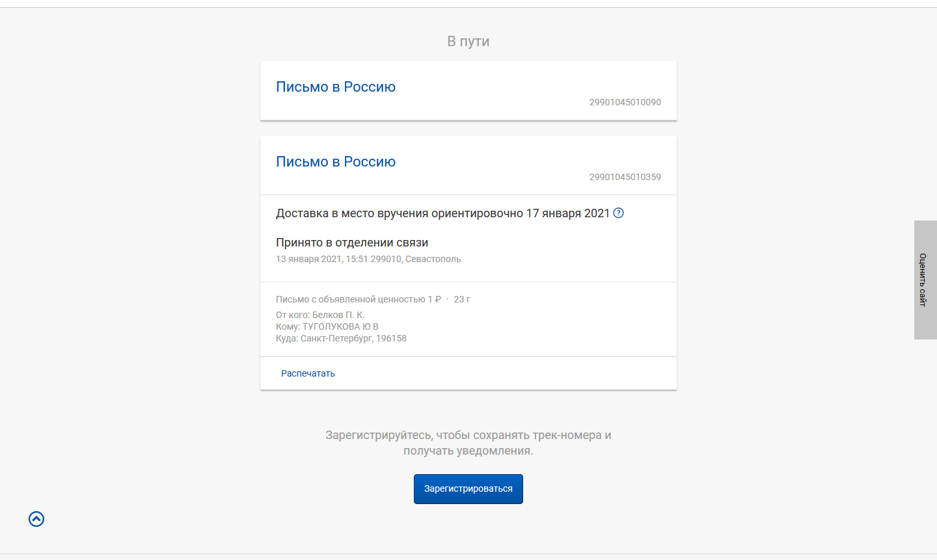Expand the first Письмо в Россию card

(336, 87)
